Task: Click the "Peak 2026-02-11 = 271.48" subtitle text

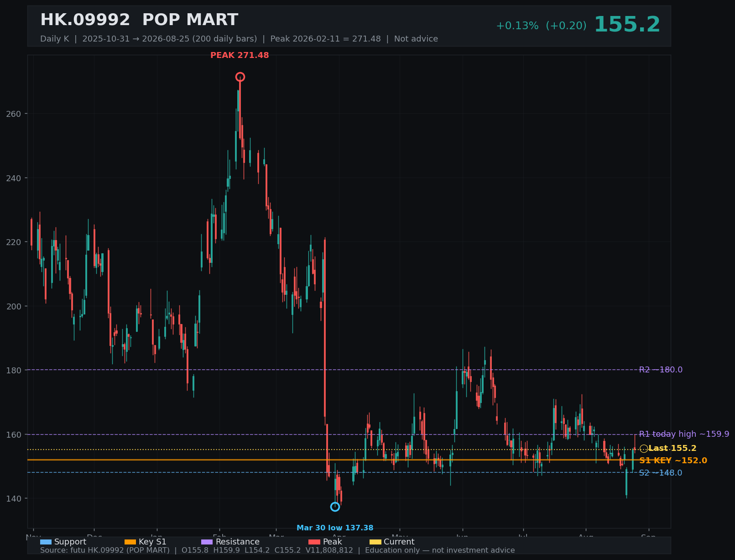Action: (x=325, y=39)
